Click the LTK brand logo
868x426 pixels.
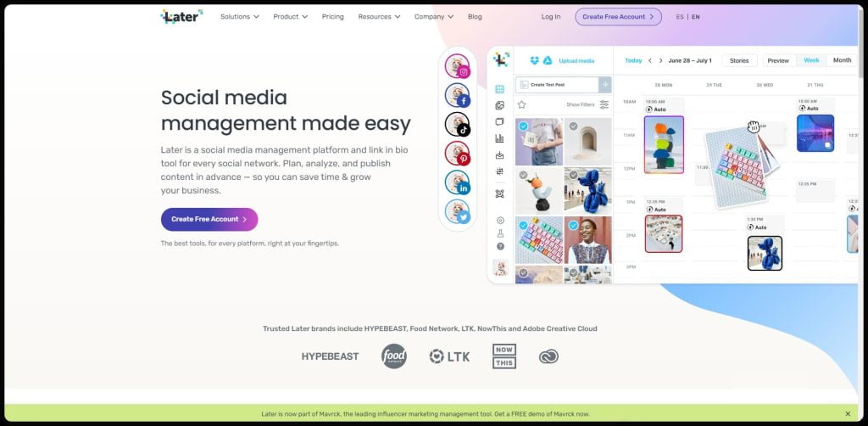[449, 356]
